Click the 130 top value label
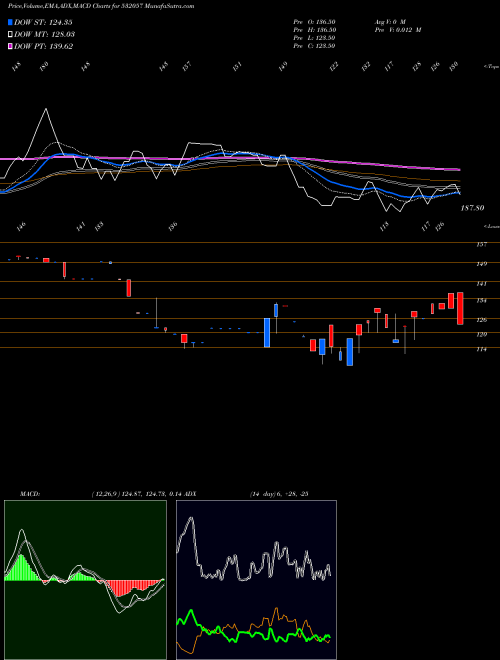This screenshot has width=500, height=660. point(453,66)
